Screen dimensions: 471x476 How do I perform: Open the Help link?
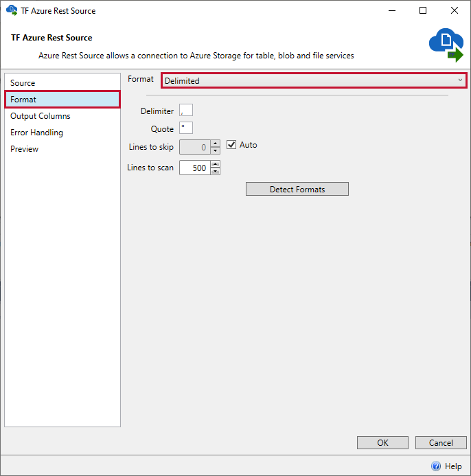click(x=453, y=466)
